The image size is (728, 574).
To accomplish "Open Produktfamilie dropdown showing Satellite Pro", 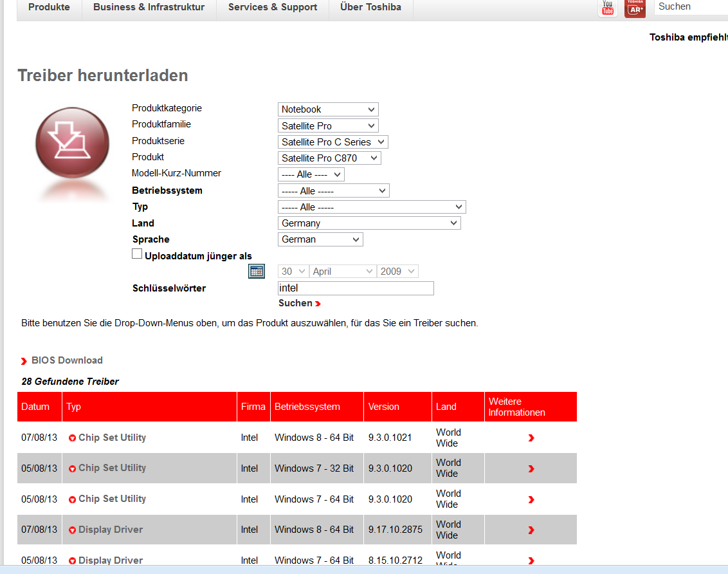I will click(x=328, y=126).
